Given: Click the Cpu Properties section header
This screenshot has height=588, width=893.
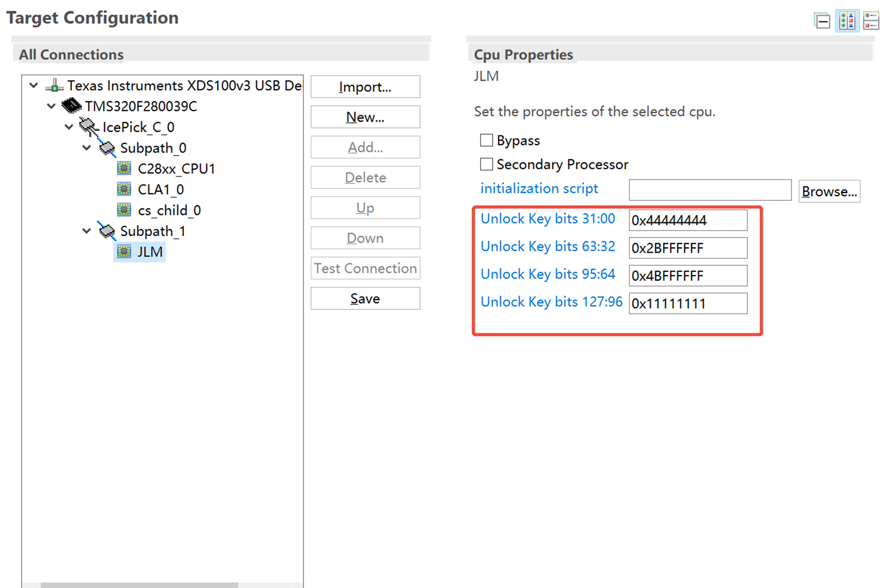Looking at the screenshot, I should click(523, 54).
